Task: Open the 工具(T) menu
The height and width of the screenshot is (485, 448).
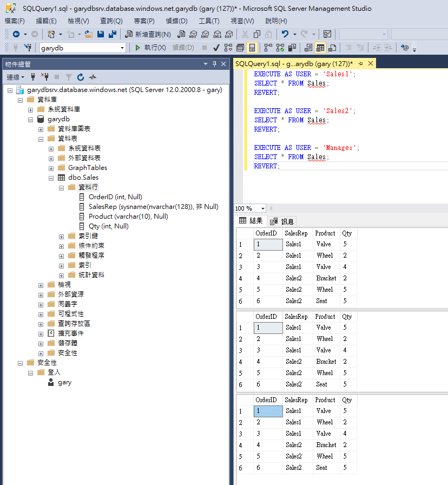Action: 209,21
